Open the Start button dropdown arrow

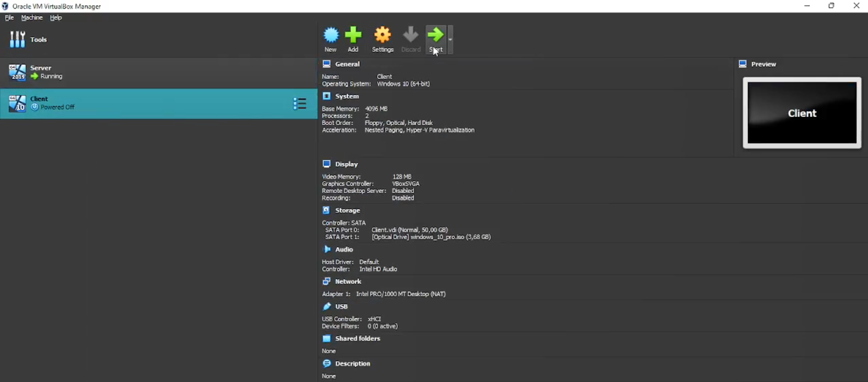[450, 40]
